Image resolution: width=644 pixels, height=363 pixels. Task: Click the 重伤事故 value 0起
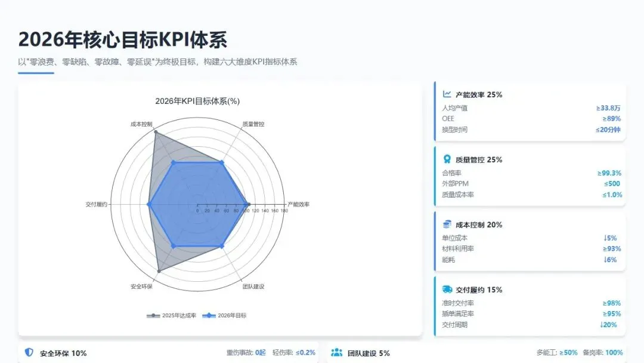(x=261, y=352)
